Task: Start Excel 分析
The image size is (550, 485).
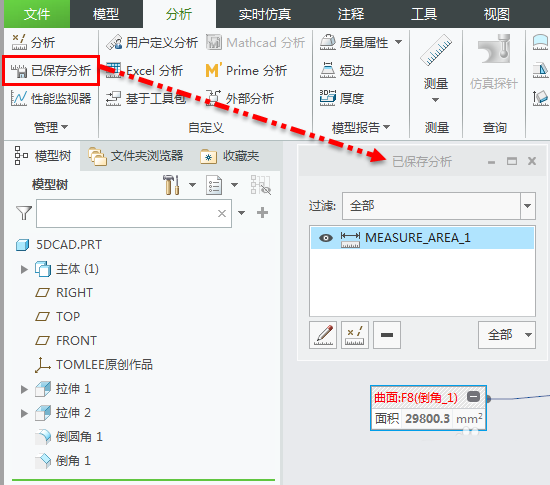Action: (x=144, y=70)
